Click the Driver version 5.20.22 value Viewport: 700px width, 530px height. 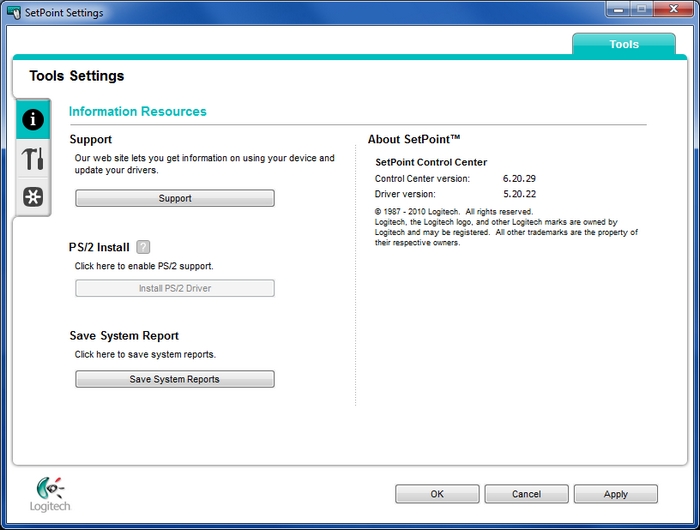[520, 194]
